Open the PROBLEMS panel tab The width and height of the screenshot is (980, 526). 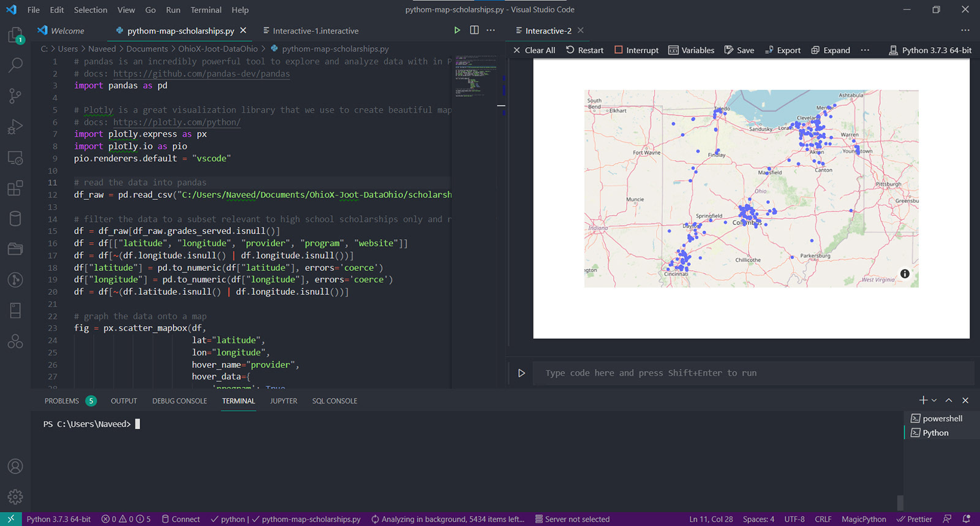(70, 401)
